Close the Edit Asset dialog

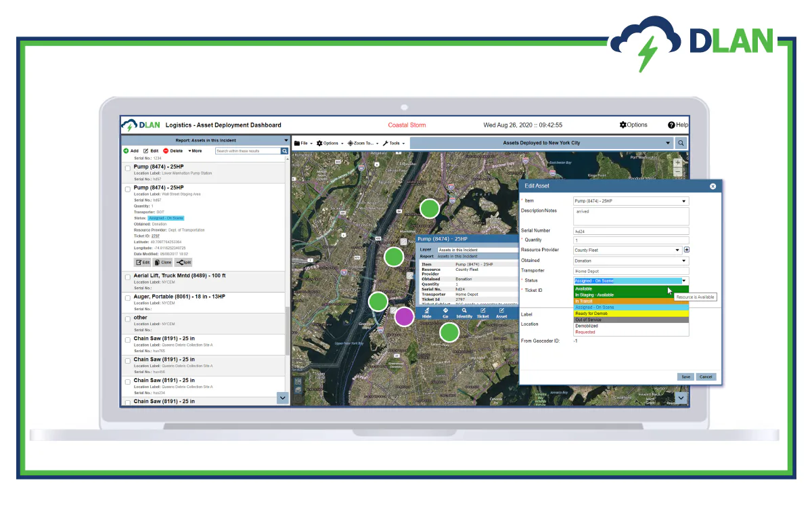(x=713, y=186)
